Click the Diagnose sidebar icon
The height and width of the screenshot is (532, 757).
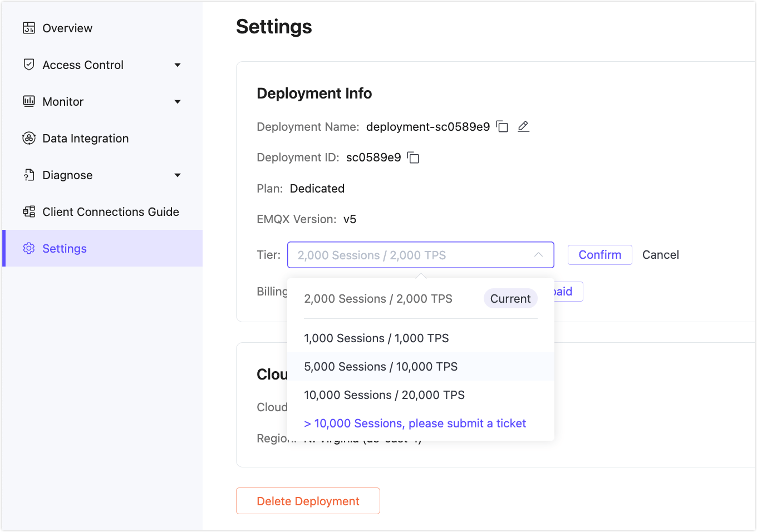click(29, 175)
